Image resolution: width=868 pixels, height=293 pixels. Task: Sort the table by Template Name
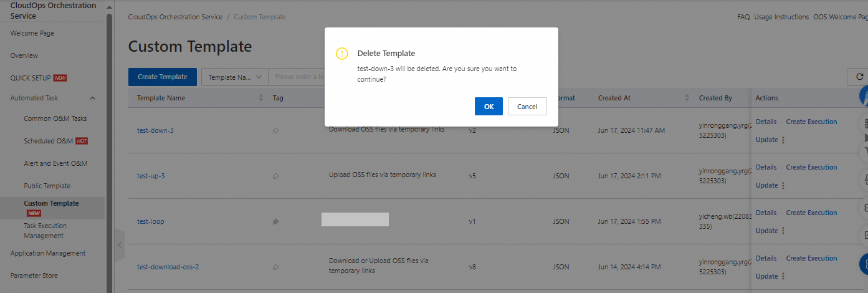[x=261, y=98]
